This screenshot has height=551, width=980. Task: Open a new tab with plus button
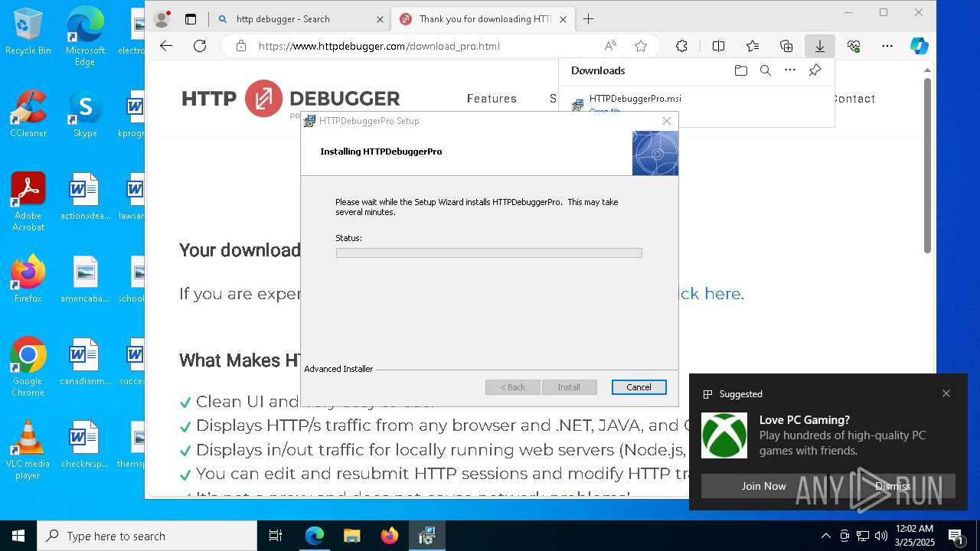pos(588,19)
